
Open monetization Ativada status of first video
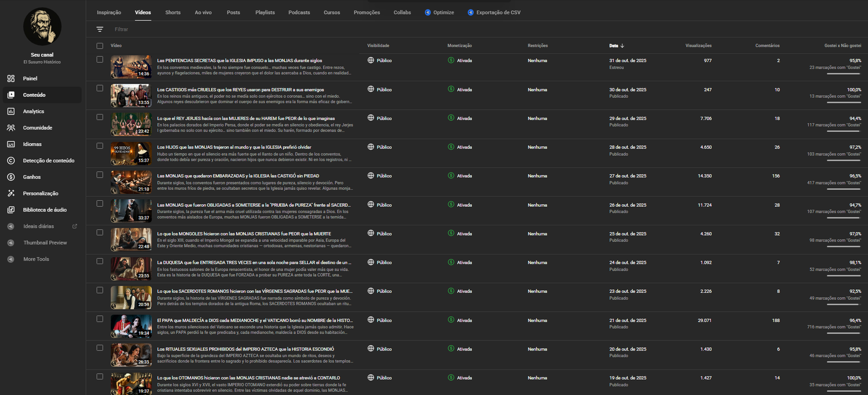460,60
